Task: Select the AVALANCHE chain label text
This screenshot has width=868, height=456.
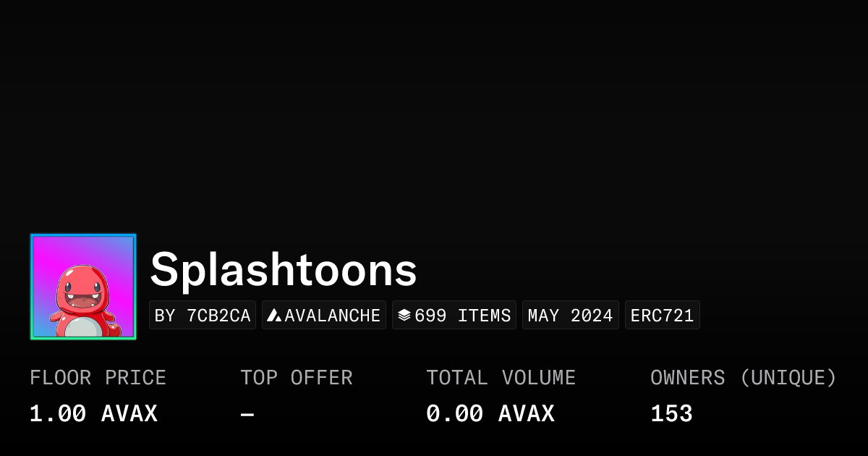Action: 333,316
